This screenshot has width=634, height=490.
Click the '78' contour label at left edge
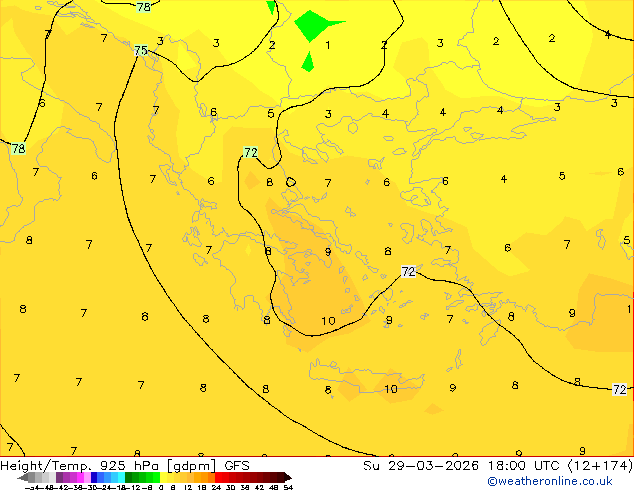pyautogui.click(x=19, y=148)
